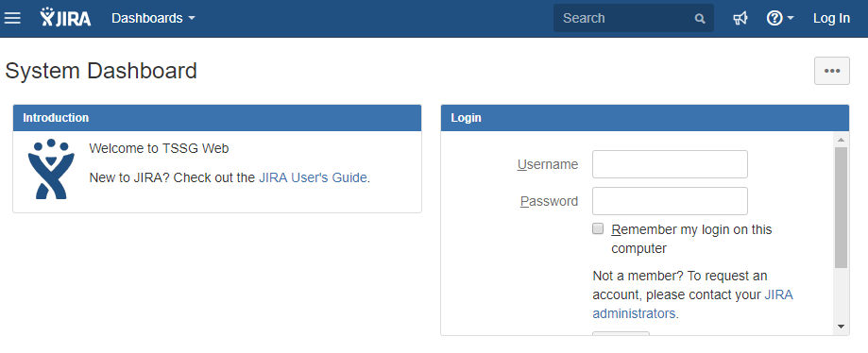868x353 pixels.
Task: Follow the JIRA administrators link
Action: coord(692,304)
